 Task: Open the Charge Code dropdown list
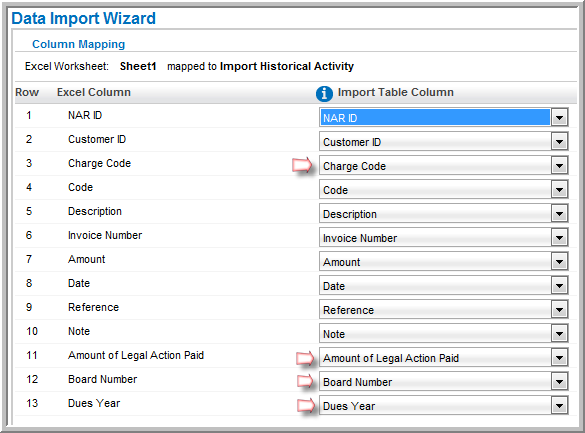click(x=559, y=166)
